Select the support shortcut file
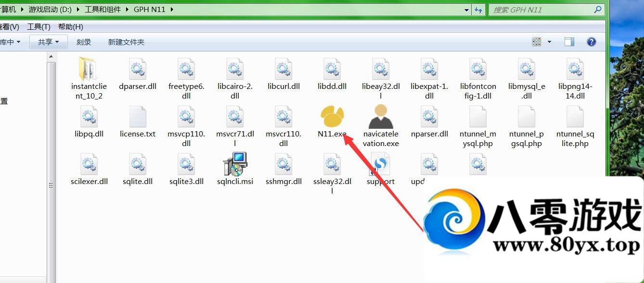 [381, 170]
